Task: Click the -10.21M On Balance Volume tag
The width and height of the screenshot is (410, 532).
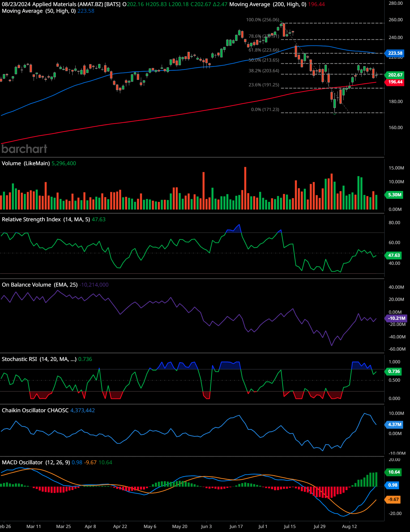Action: (396, 318)
